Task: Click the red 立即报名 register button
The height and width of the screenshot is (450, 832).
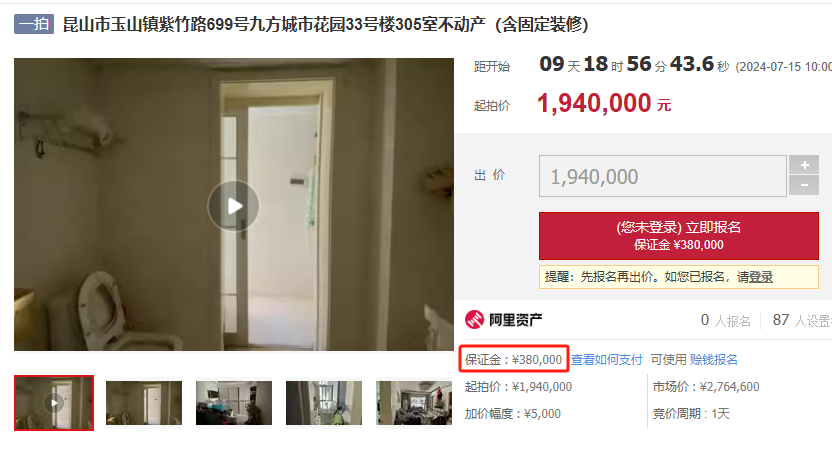Action: [679, 236]
